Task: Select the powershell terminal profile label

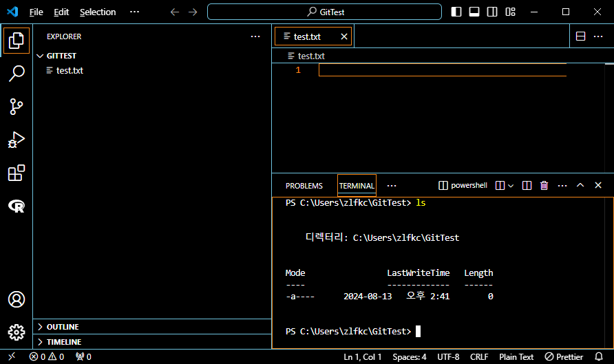Action: [x=463, y=186]
